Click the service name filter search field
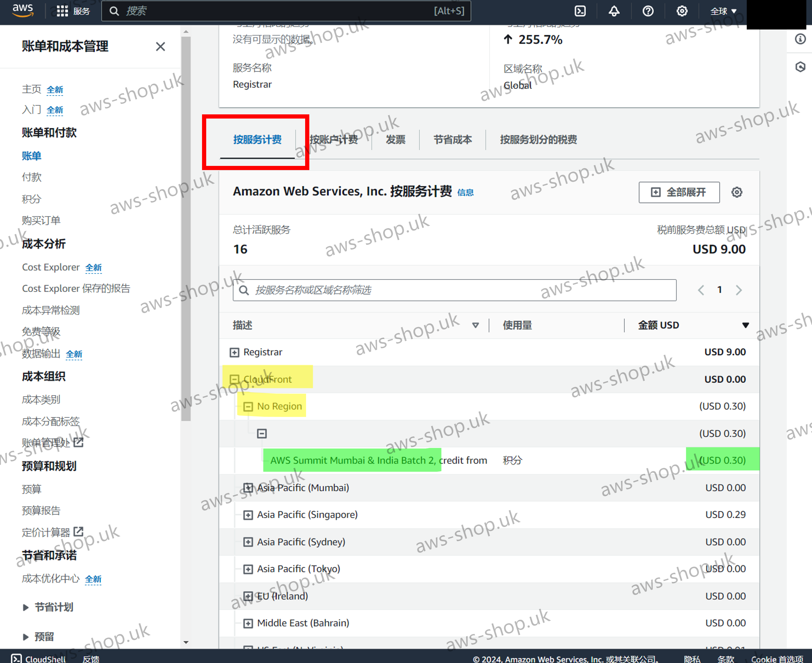The image size is (812, 663). point(454,290)
